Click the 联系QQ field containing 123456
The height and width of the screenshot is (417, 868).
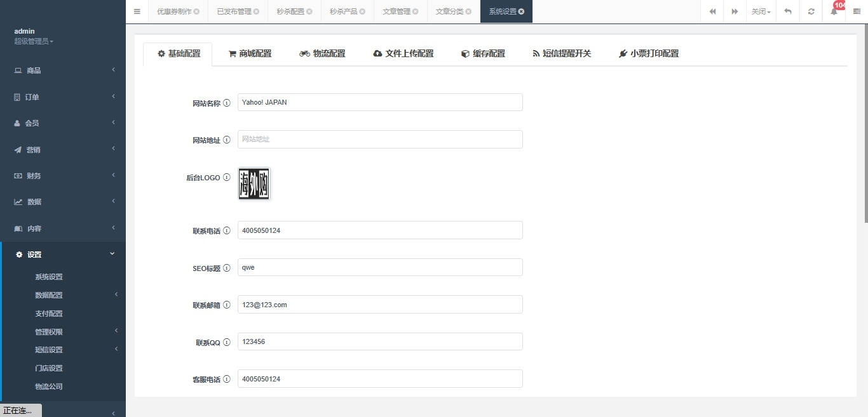(x=380, y=341)
